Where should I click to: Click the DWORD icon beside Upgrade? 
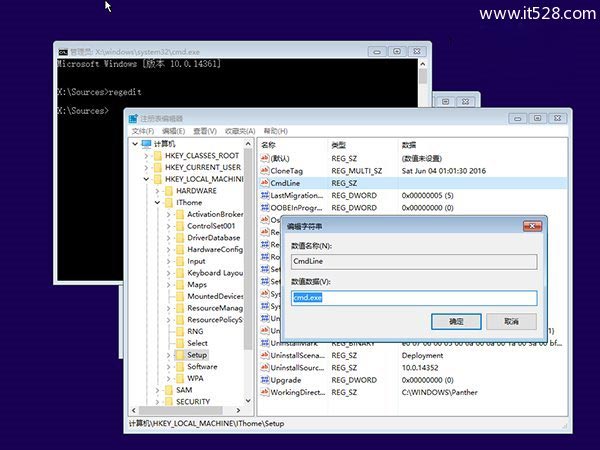coord(264,380)
